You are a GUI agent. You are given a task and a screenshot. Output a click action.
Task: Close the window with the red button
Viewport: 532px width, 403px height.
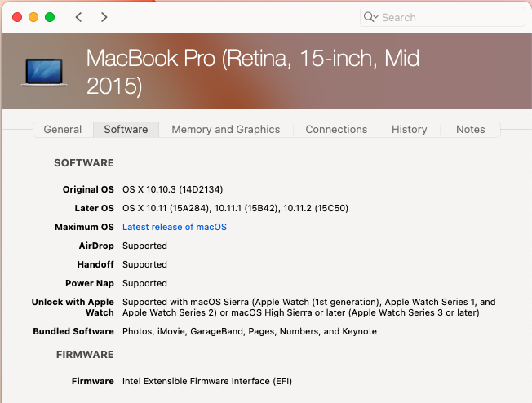coord(17,17)
